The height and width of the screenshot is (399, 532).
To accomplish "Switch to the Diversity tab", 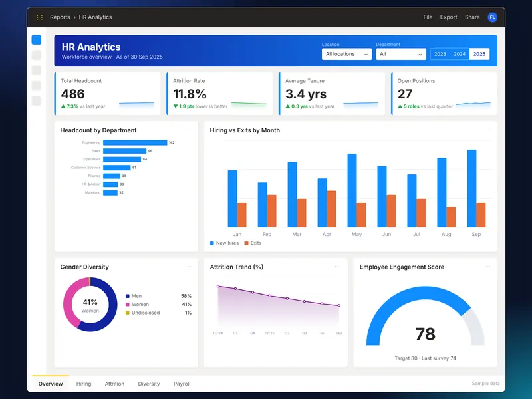I will (x=148, y=384).
